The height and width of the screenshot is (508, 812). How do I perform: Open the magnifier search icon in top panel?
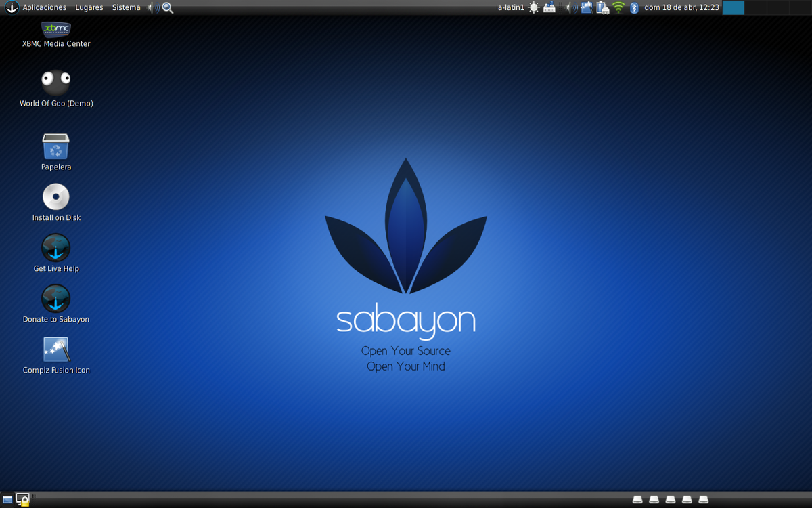pos(168,7)
